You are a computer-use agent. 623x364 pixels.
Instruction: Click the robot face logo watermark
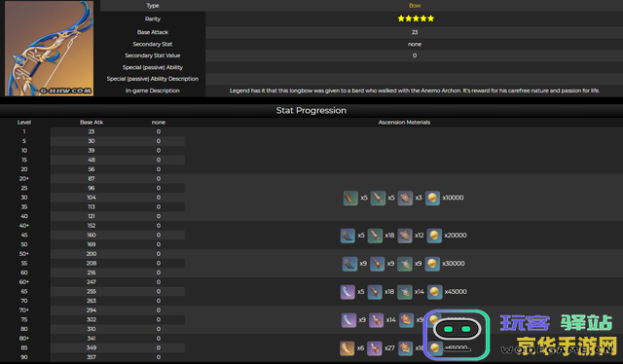click(x=457, y=335)
